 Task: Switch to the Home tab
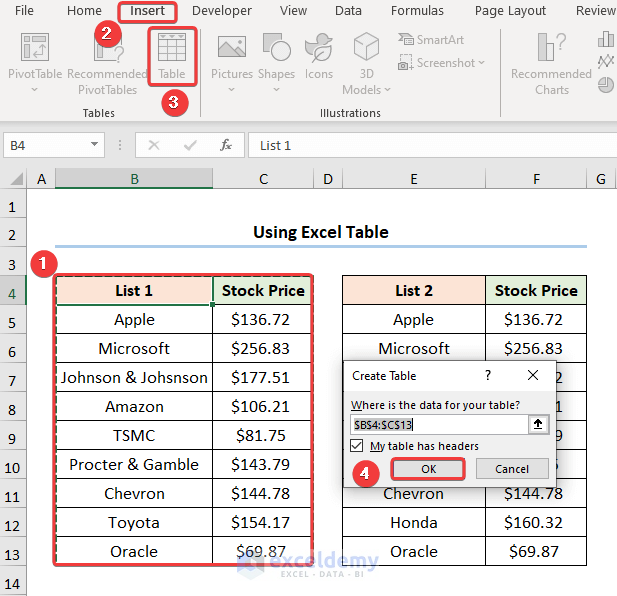[x=84, y=11]
